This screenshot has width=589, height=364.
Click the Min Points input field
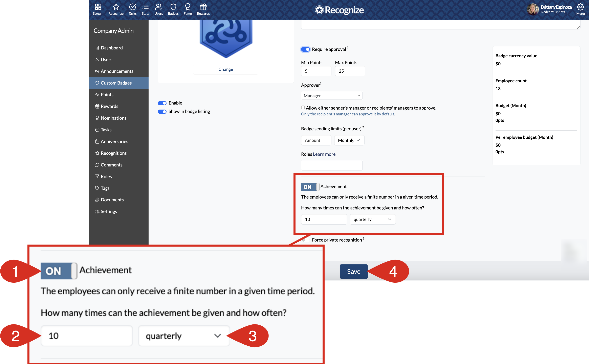point(316,71)
